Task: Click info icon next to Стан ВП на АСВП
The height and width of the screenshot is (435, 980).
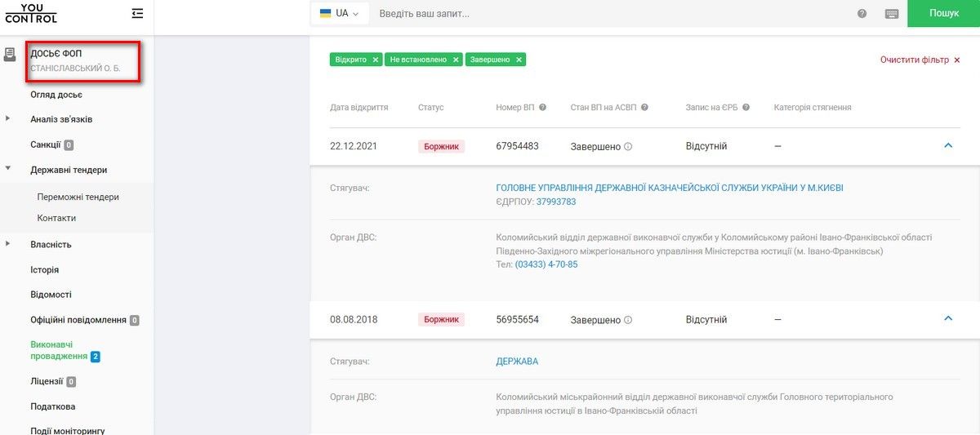Action: (x=644, y=108)
